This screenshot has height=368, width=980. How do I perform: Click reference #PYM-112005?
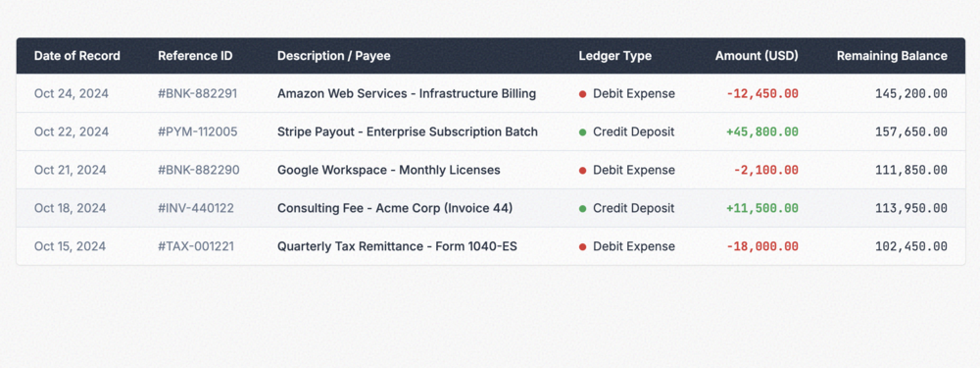point(198,132)
